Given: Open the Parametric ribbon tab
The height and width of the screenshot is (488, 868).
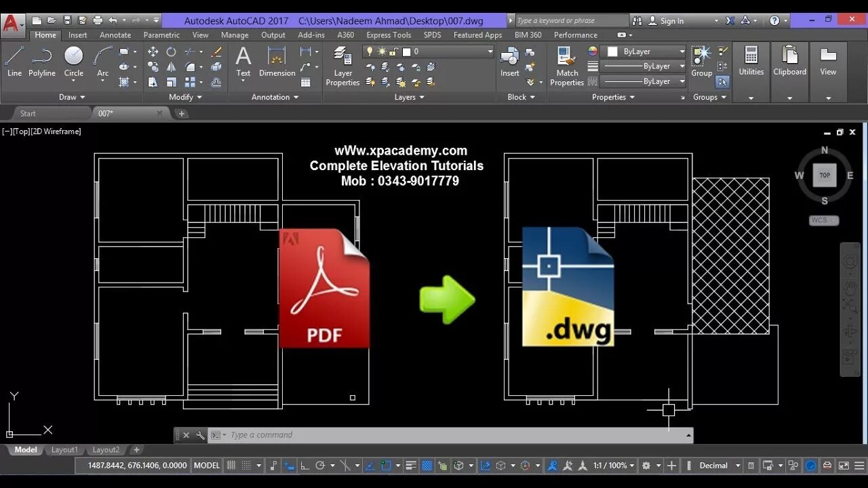Looking at the screenshot, I should 161,35.
